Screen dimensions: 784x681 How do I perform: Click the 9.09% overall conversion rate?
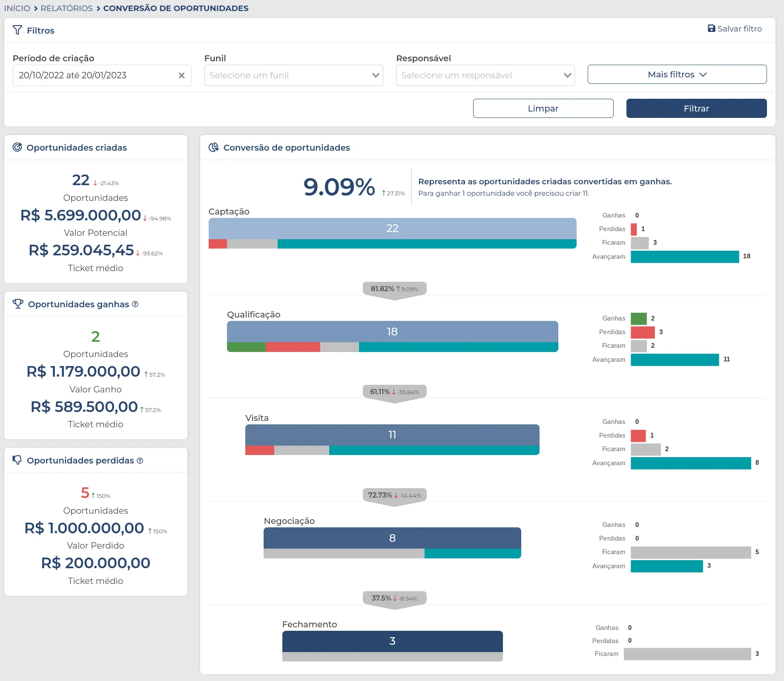click(x=339, y=187)
